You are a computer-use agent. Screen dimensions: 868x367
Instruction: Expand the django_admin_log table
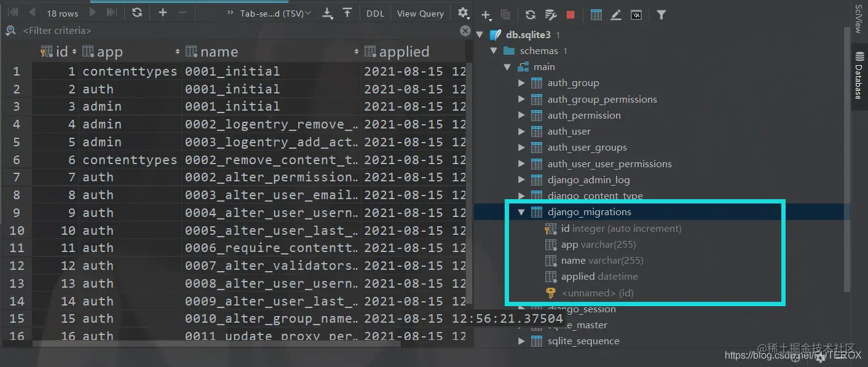(522, 180)
